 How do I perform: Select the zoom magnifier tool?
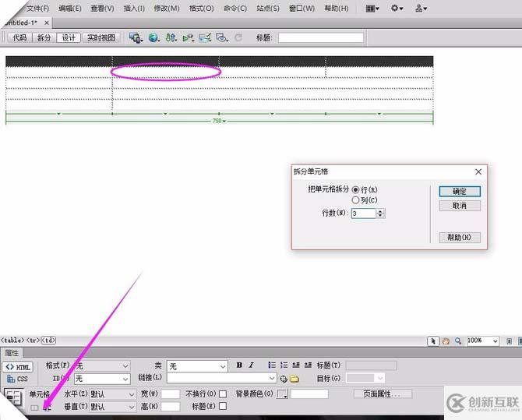click(x=458, y=341)
